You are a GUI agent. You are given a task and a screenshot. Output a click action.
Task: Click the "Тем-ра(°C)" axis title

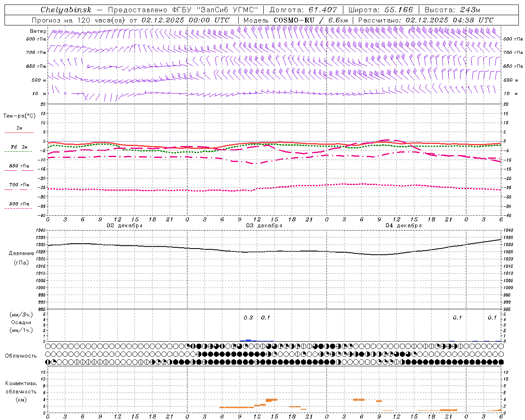point(19,116)
